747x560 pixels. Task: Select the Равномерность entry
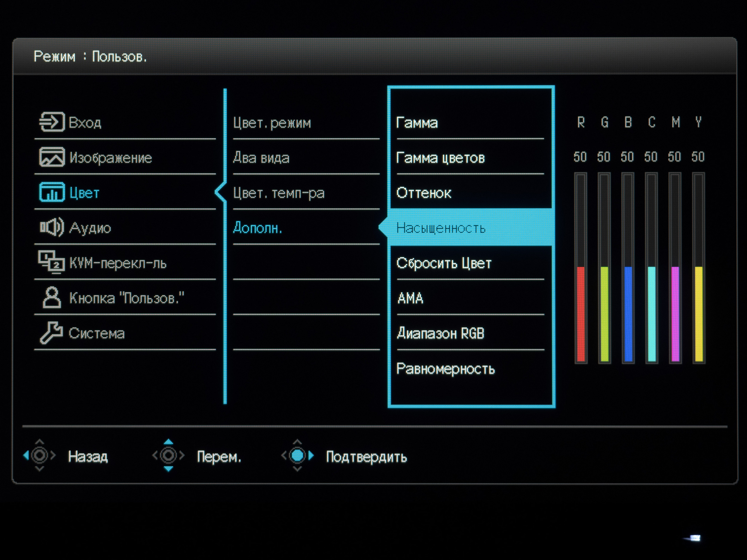(446, 369)
